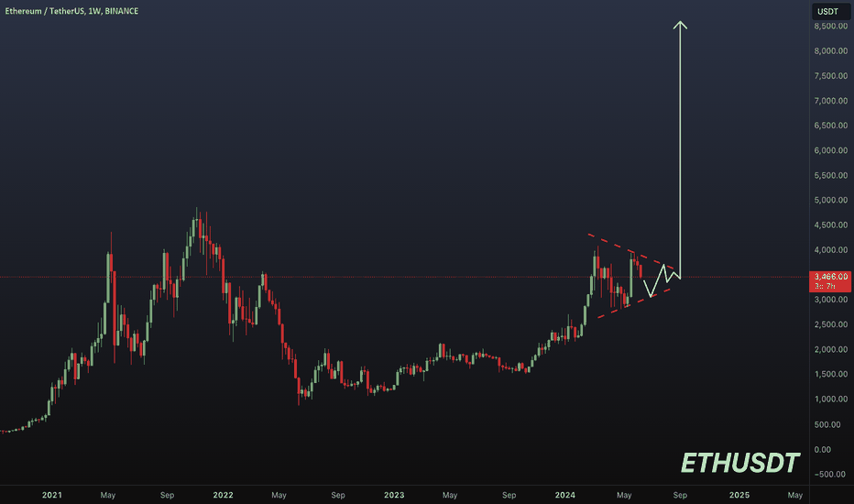Click the 2021 time axis label
The height and width of the screenshot is (504, 854).
pos(52,495)
